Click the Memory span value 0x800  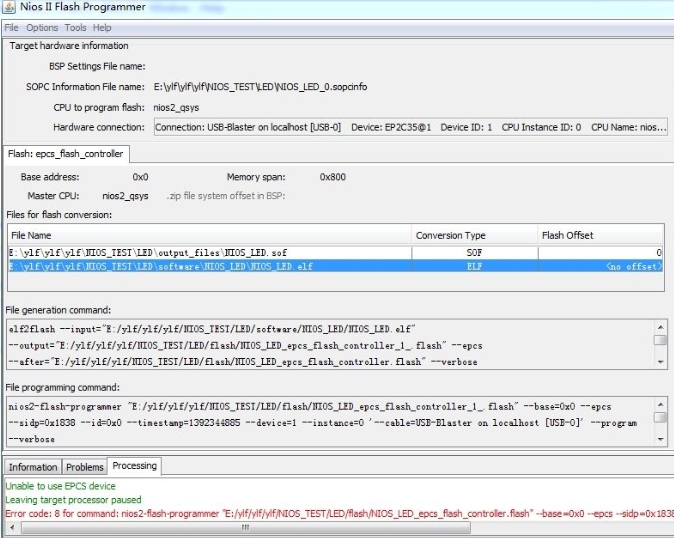[333, 177]
